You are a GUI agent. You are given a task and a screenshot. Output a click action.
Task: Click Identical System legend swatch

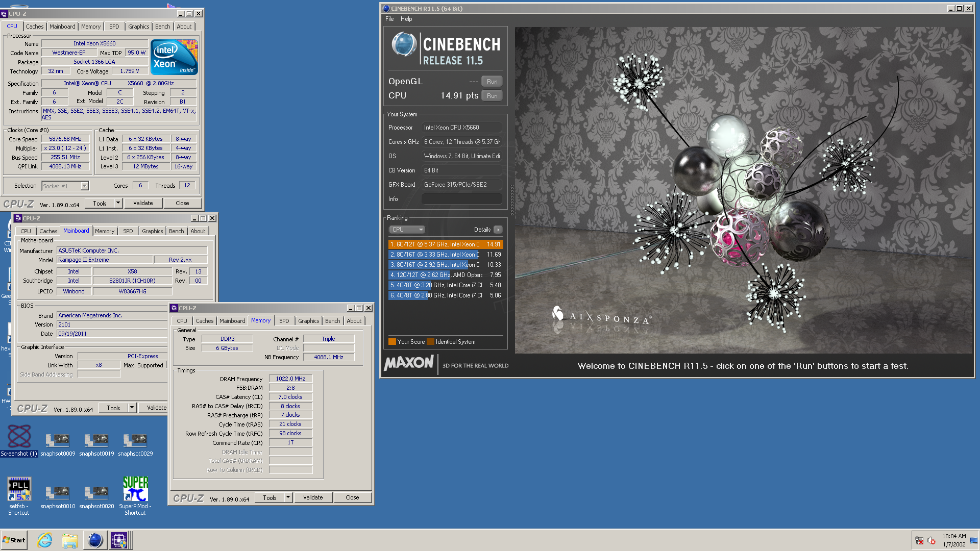(430, 342)
